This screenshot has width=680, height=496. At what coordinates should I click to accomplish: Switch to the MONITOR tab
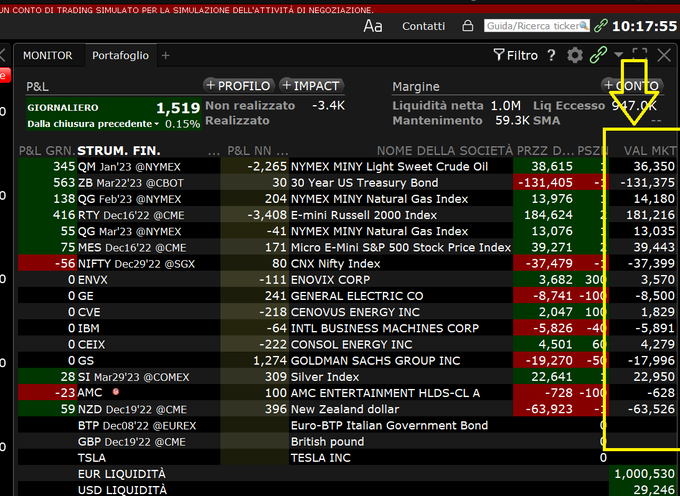tap(48, 55)
